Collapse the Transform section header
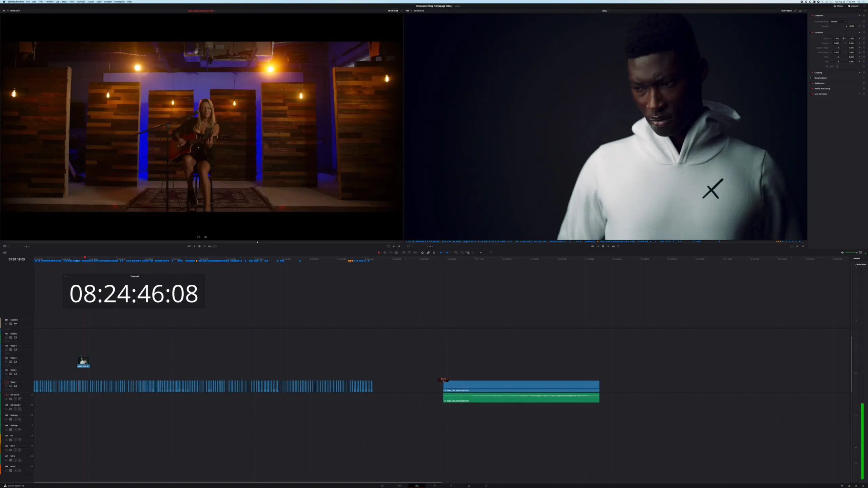Screen dimensions: 868x488 (819, 33)
